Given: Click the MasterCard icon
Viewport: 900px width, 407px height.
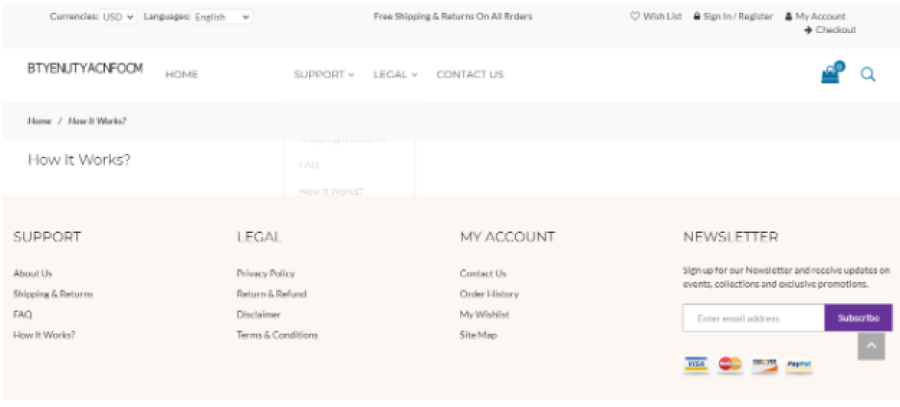Looking at the screenshot, I should coord(730,365).
